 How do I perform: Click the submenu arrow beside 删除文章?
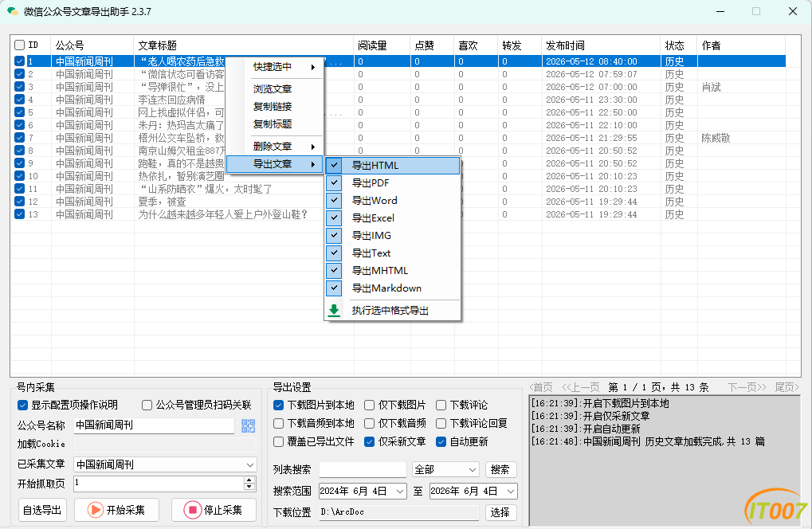click(x=313, y=147)
